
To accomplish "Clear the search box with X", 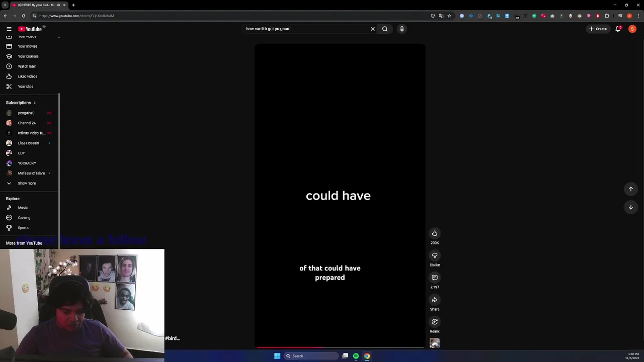I will click(373, 29).
